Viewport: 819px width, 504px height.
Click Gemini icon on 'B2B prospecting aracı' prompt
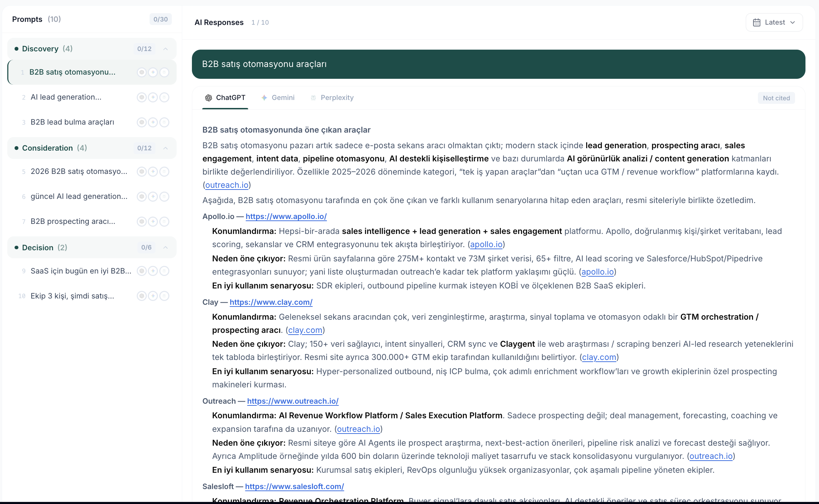coord(153,221)
